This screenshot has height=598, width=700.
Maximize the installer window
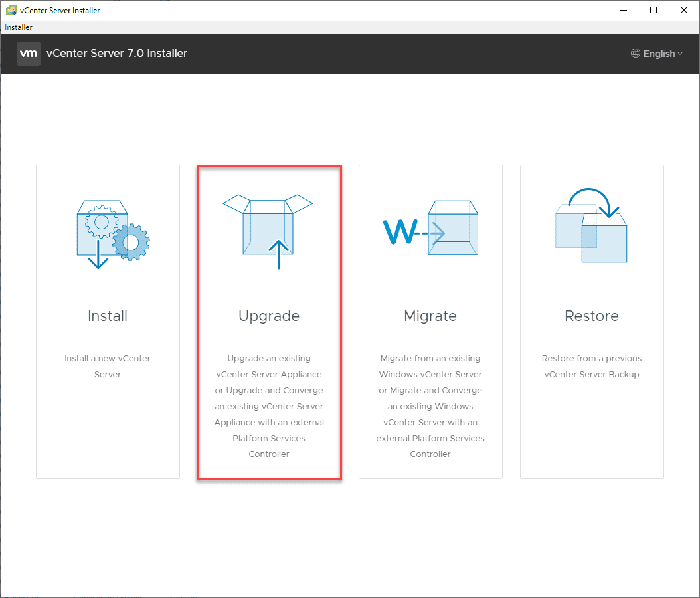pos(654,10)
